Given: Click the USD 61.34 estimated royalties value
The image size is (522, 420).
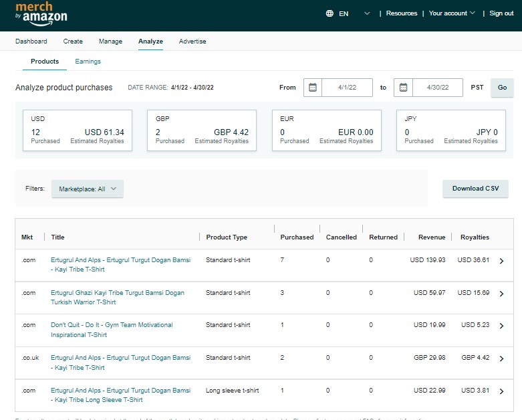Looking at the screenshot, I should 104,132.
